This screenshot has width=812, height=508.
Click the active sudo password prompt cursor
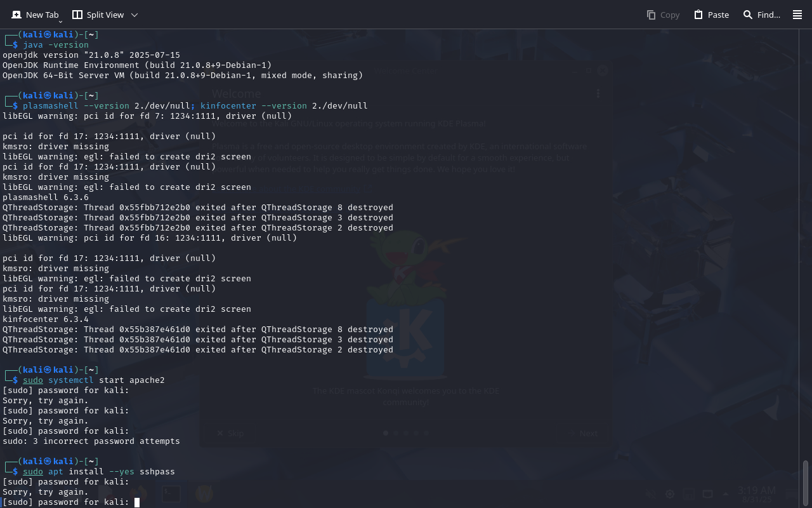(137, 502)
